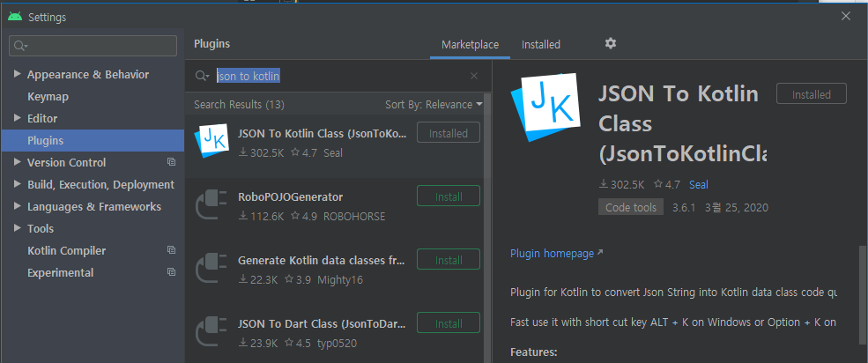Click Version Control project-level settings icon

(171, 162)
